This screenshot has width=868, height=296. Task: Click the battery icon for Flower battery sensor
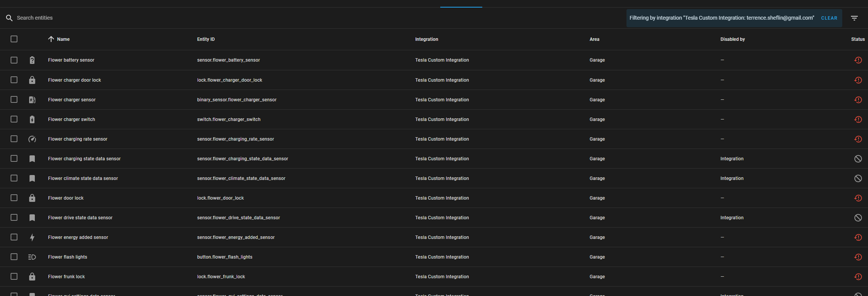[32, 60]
